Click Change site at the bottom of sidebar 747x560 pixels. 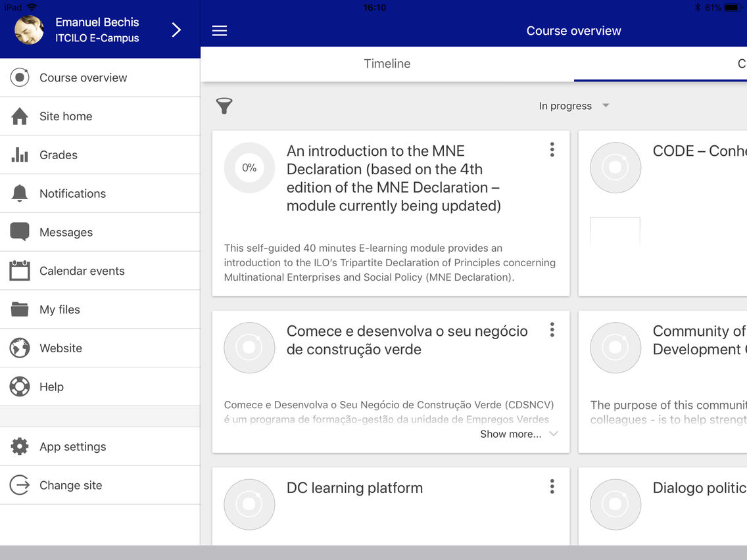click(x=70, y=485)
